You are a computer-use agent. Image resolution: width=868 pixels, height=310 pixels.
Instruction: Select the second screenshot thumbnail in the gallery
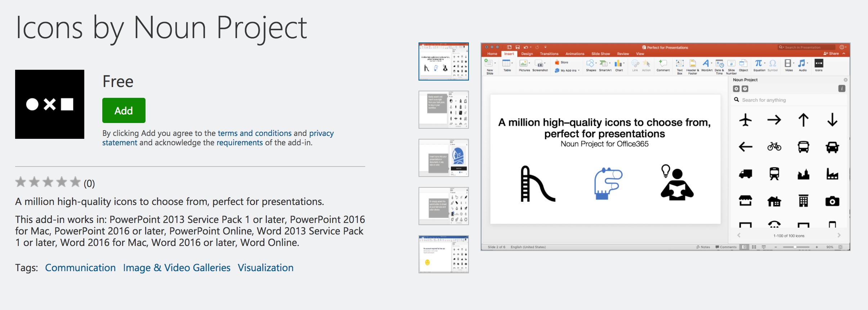tap(444, 110)
